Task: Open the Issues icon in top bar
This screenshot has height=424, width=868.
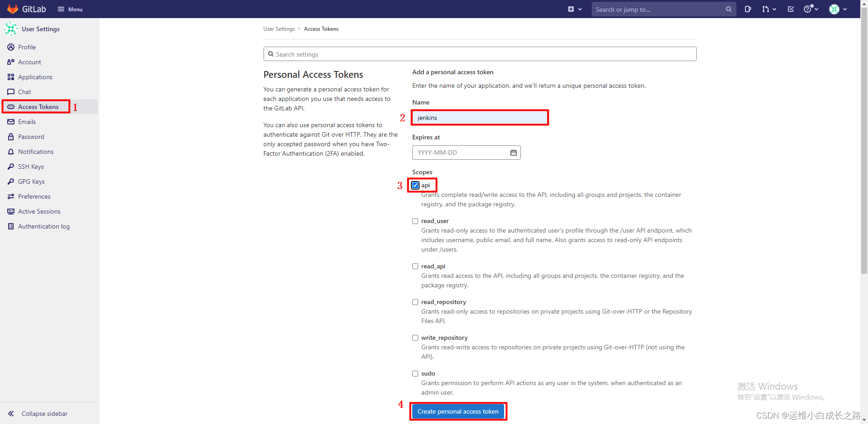Action: (x=748, y=9)
